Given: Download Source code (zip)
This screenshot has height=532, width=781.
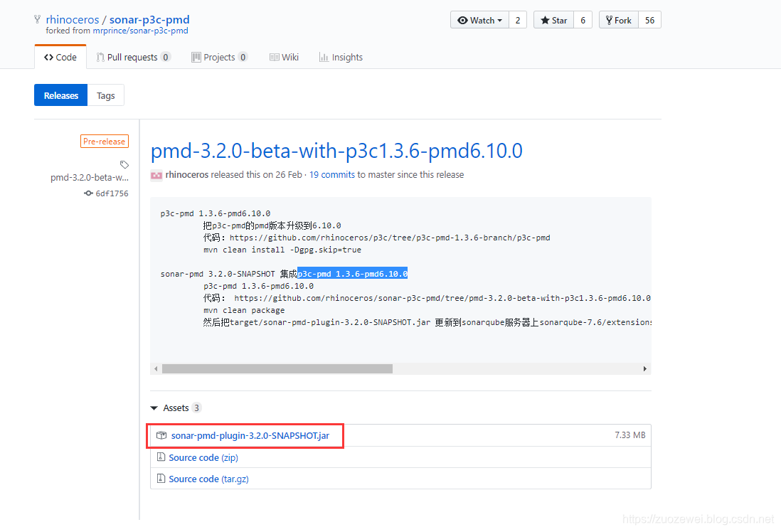Looking at the screenshot, I should [203, 457].
